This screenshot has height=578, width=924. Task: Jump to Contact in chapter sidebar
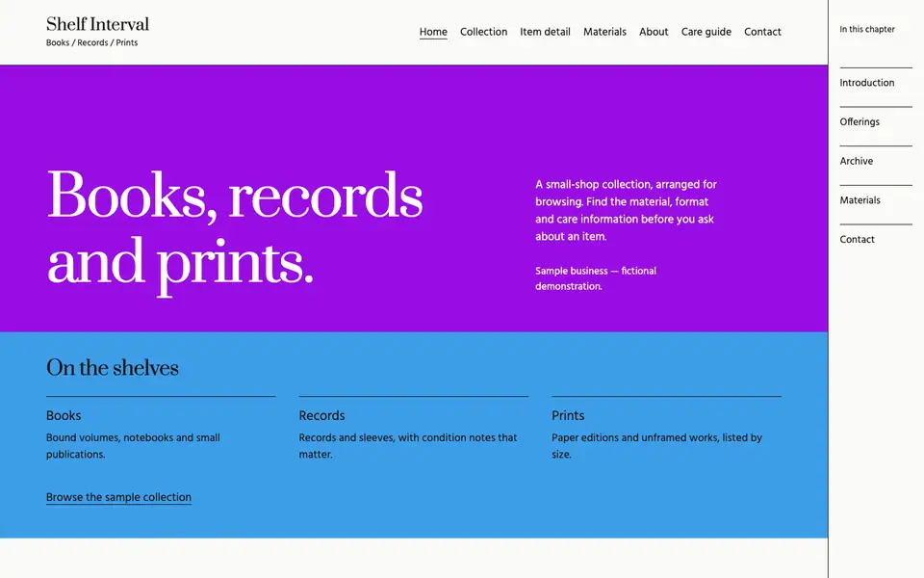pyautogui.click(x=857, y=240)
